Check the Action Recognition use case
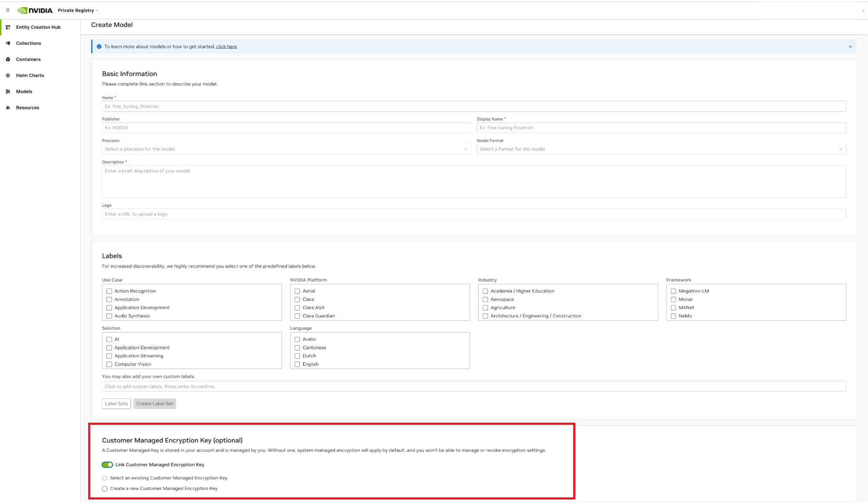Image resolution: width=868 pixels, height=503 pixels. pyautogui.click(x=109, y=291)
